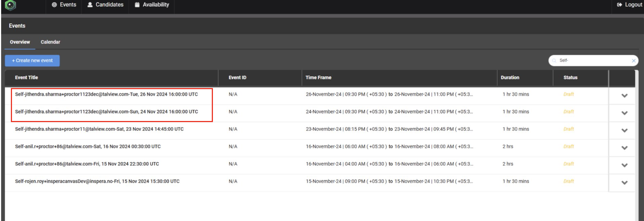Select event title Tue, 26 Nov 2024 16:00:00 UTC
Image resolution: width=644 pixels, height=221 pixels.
pyautogui.click(x=106, y=94)
